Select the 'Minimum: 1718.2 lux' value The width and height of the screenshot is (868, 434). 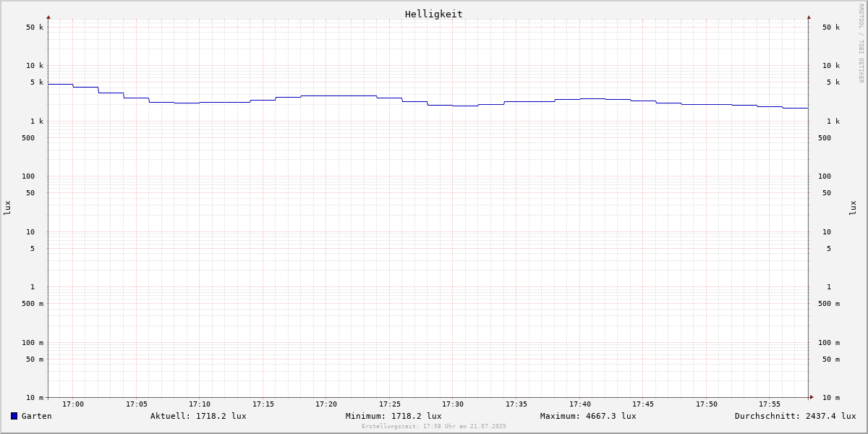tap(393, 416)
